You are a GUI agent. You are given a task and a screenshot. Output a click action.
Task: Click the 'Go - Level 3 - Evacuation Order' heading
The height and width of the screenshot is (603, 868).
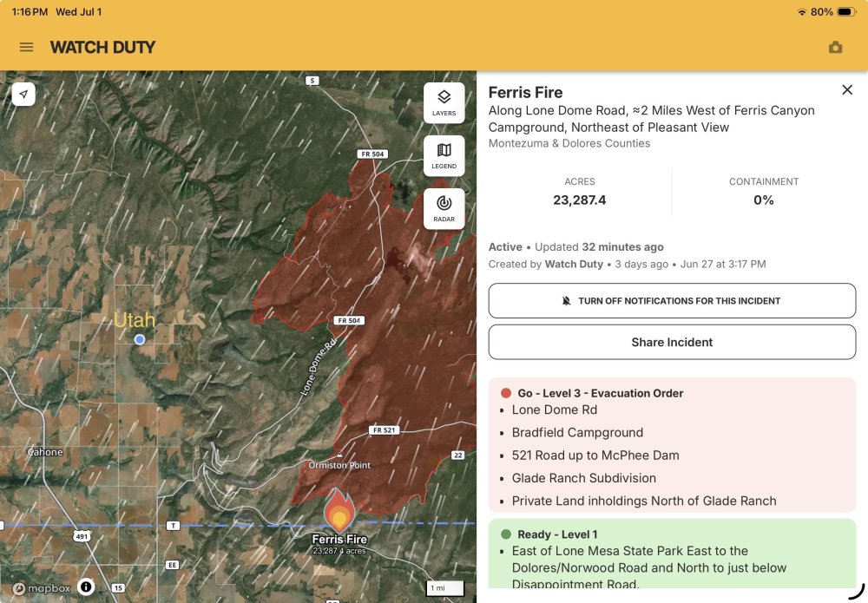tap(600, 393)
